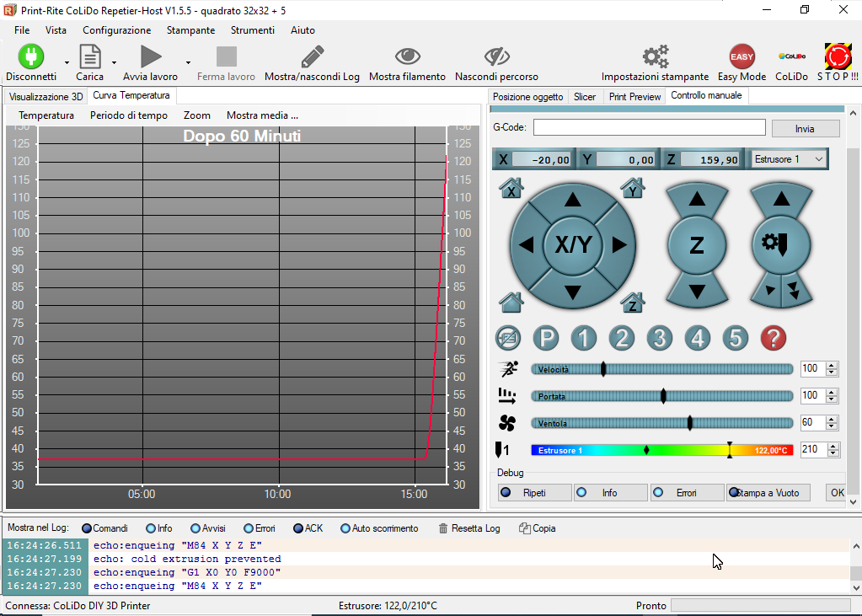
Task: Click the red STOP emergency icon
Action: coord(838,57)
